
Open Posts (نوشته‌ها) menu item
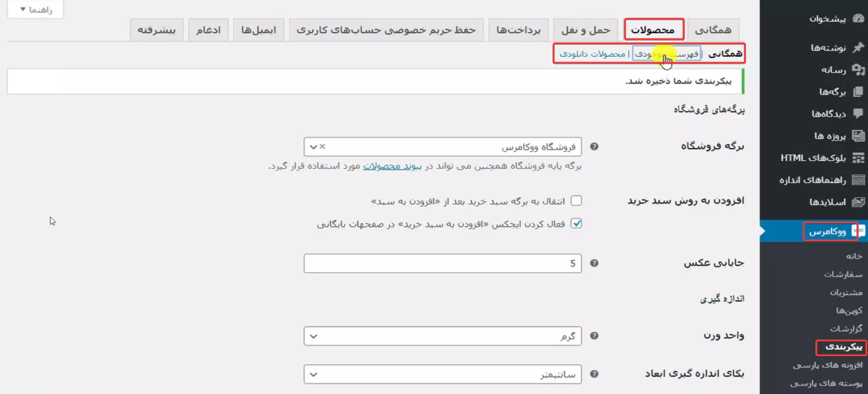click(x=828, y=47)
